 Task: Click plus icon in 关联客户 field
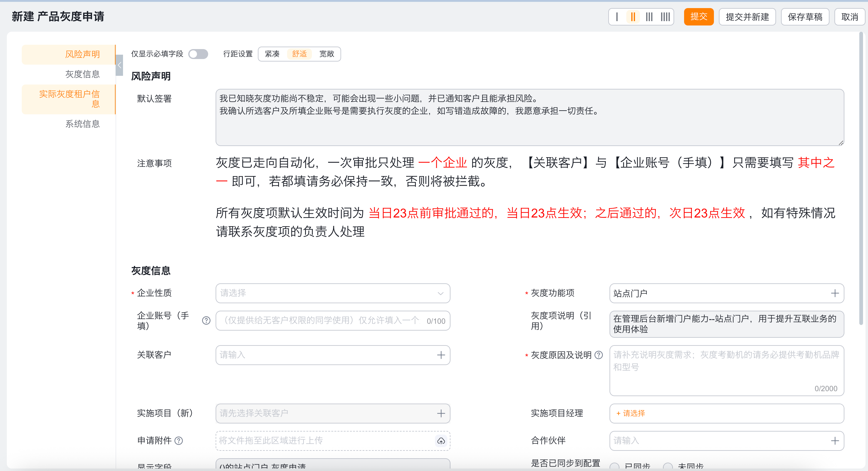441,355
